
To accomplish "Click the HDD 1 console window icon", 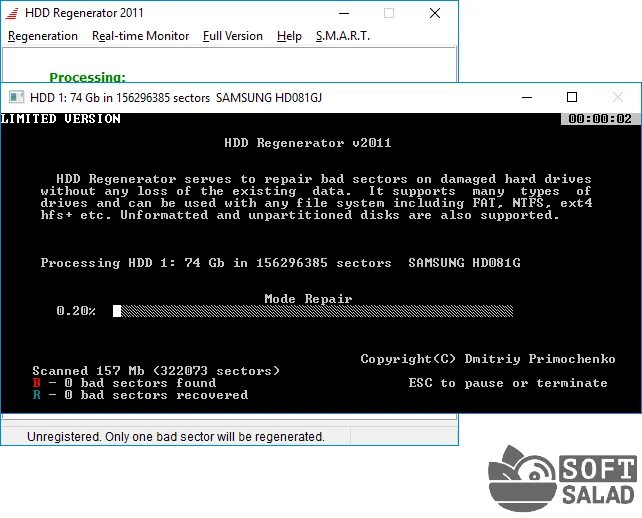I will click(17, 97).
